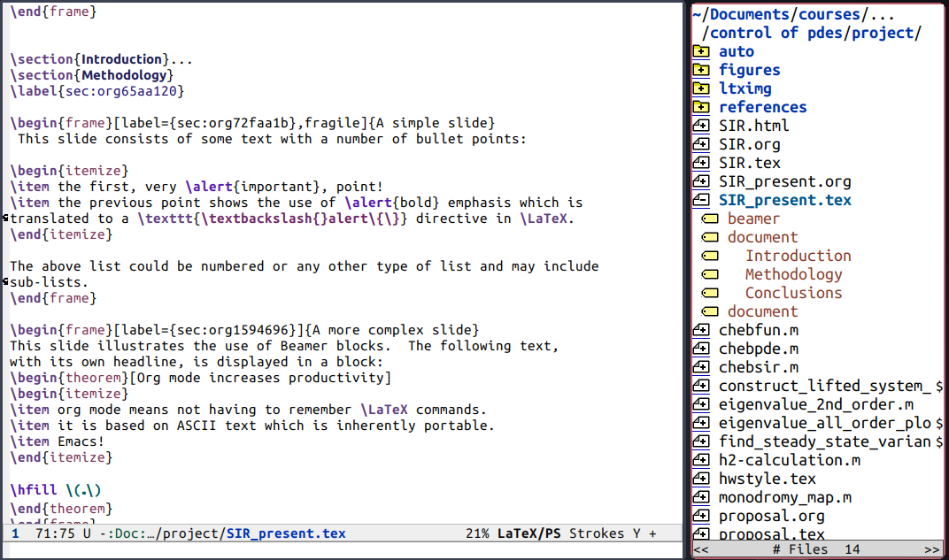This screenshot has width=949, height=560.
Task: Click the \hfill line in editor
Action: click(55, 490)
